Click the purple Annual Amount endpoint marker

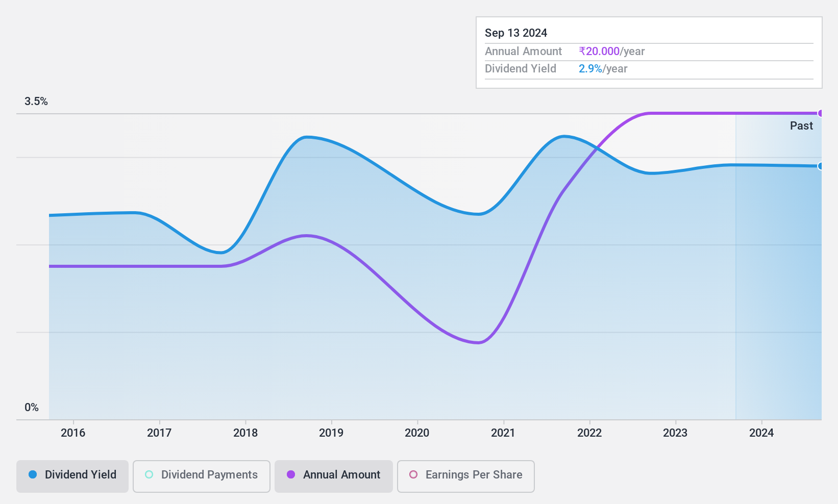coord(820,113)
